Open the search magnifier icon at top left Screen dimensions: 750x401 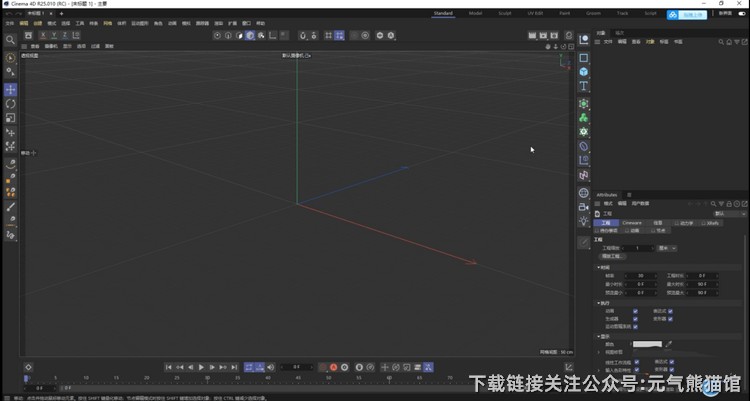[11, 41]
